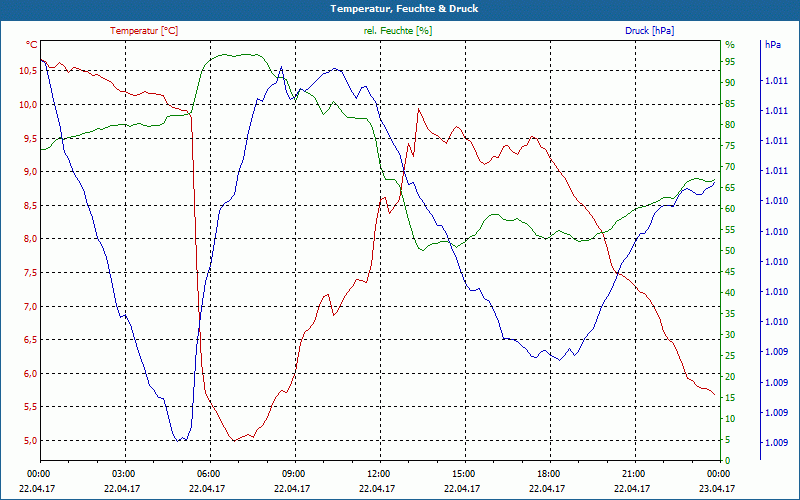Pick the 9,0 tick on the temperature axis
Viewport: 800px width, 500px height.
coord(30,172)
